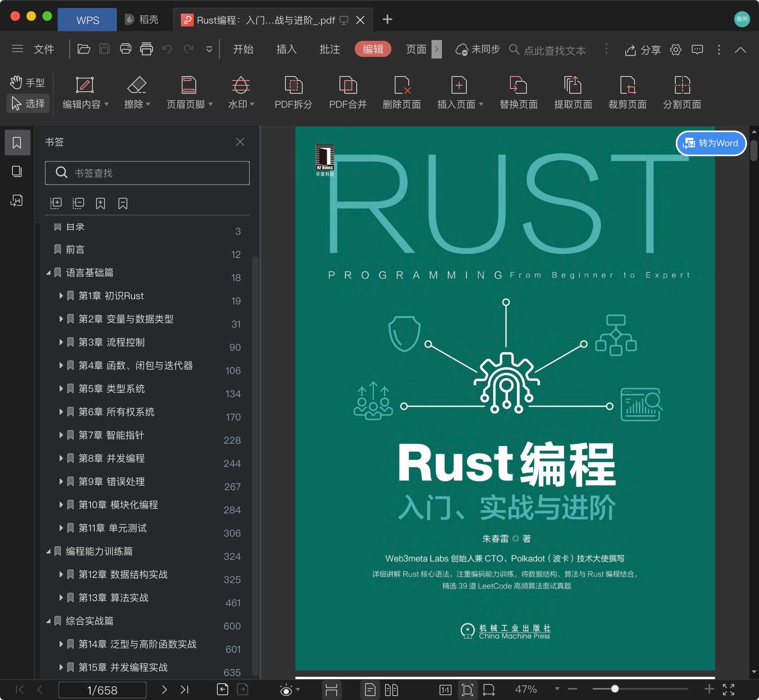Select the 编辑 tab
This screenshot has height=700, width=759.
[x=373, y=49]
